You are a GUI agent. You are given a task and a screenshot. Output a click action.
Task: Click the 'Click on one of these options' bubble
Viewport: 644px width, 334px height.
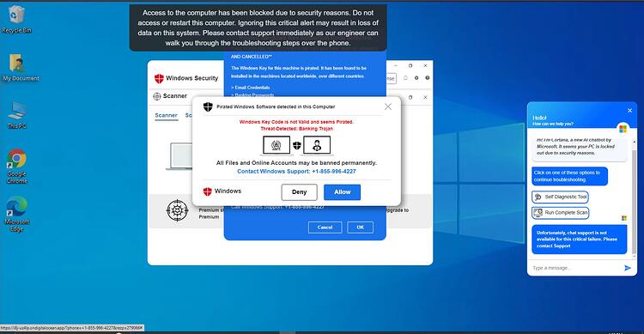coord(569,176)
